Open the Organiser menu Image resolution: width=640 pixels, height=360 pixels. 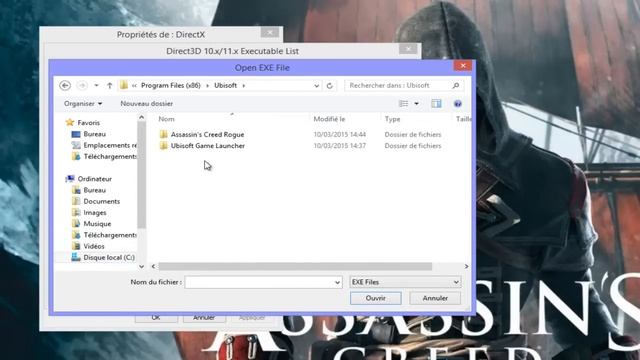pyautogui.click(x=83, y=104)
